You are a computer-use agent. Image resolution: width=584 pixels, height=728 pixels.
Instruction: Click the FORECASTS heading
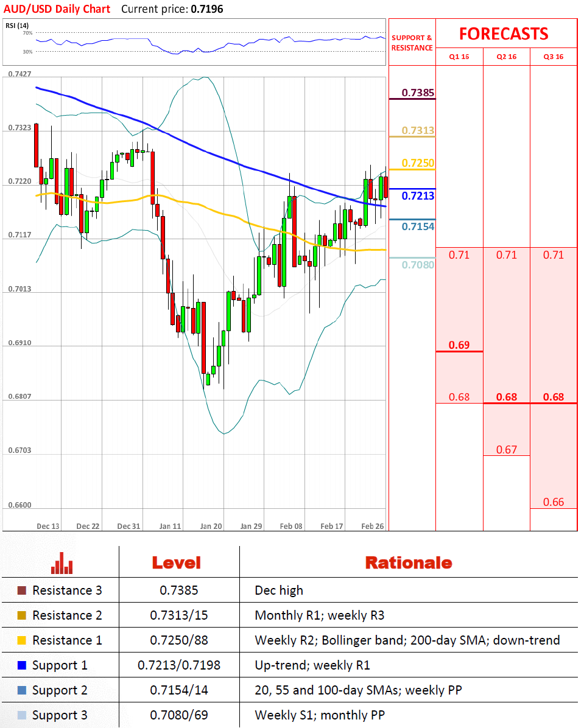(504, 34)
